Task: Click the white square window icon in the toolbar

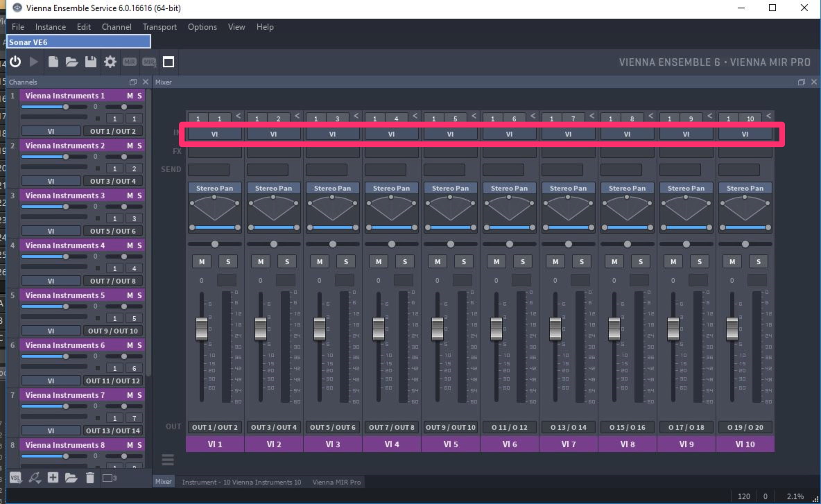Action: point(168,62)
